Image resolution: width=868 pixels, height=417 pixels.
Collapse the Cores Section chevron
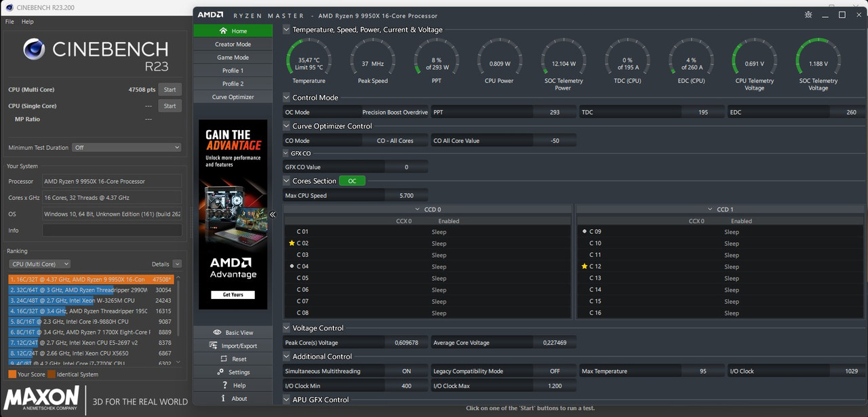pyautogui.click(x=287, y=181)
